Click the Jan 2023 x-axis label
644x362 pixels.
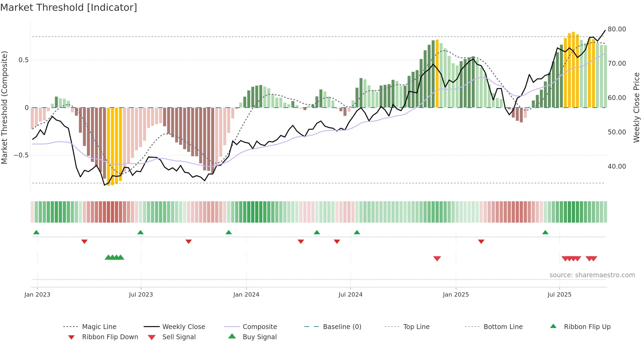(x=37, y=294)
